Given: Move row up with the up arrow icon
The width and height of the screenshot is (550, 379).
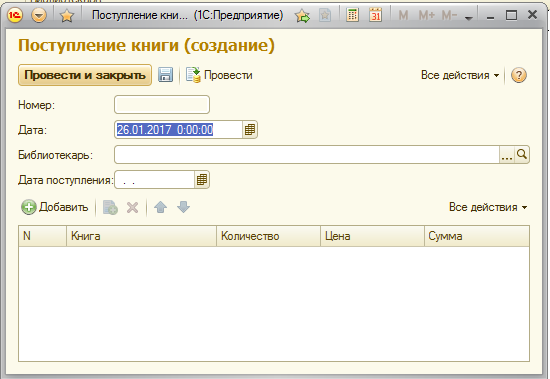Looking at the screenshot, I should (161, 207).
